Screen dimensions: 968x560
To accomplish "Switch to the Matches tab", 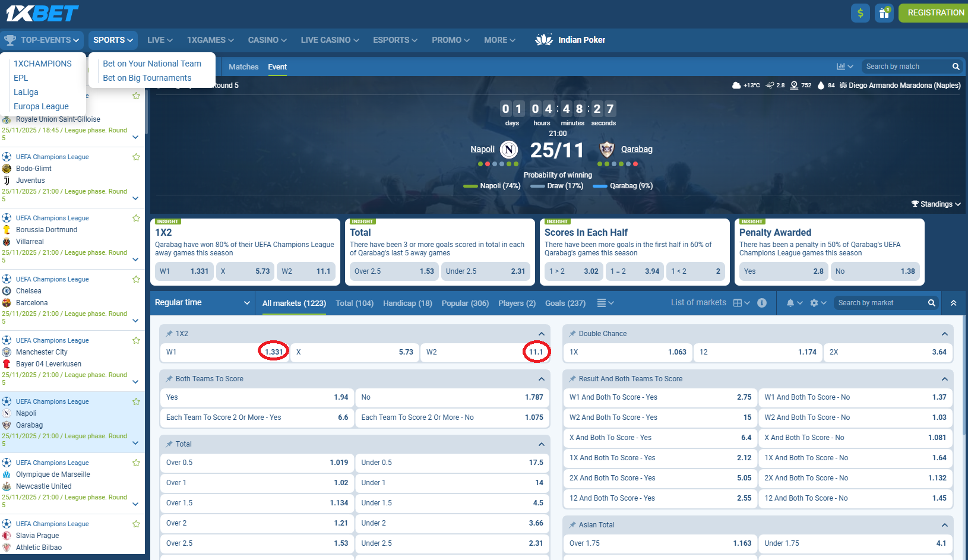I will point(243,67).
